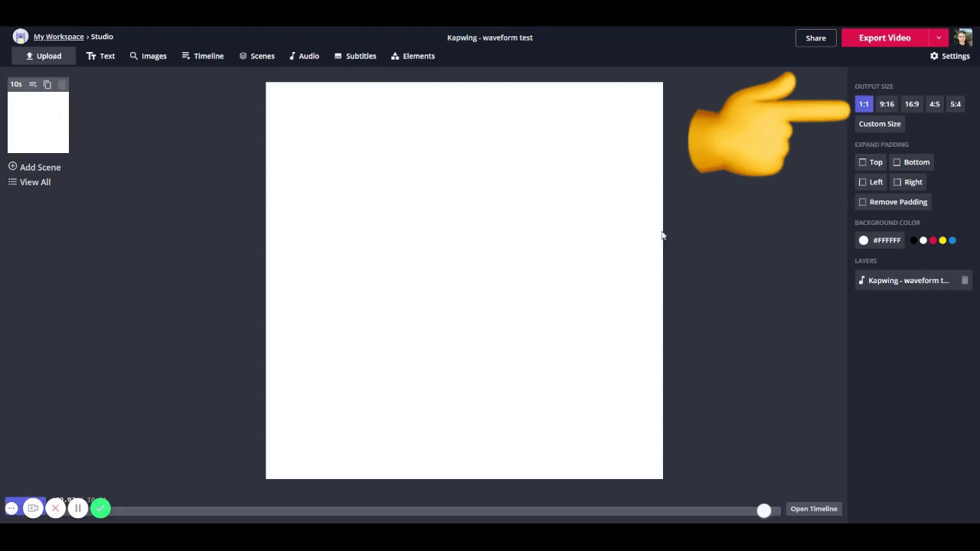Click the recorder camera icon
This screenshot has width=980, height=551.
(33, 508)
